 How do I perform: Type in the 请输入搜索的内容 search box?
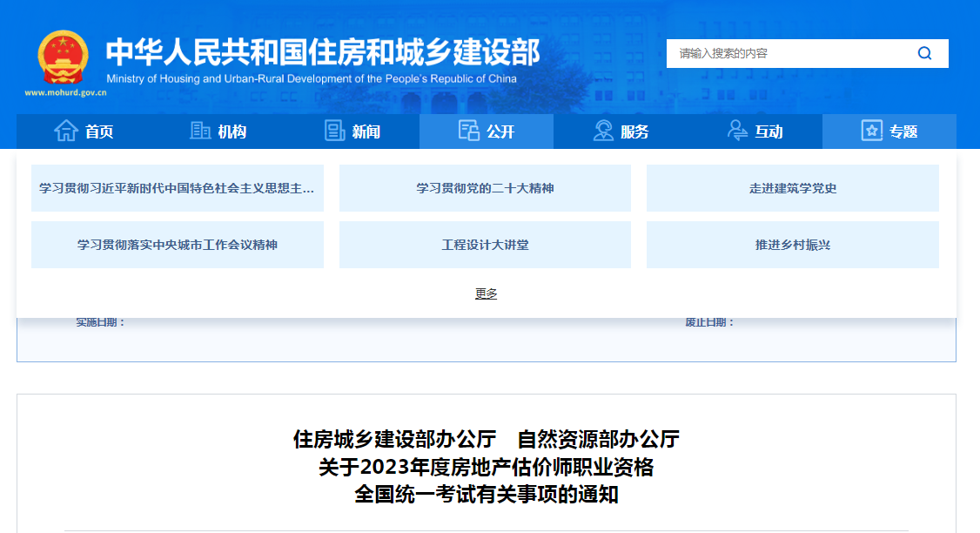788,53
